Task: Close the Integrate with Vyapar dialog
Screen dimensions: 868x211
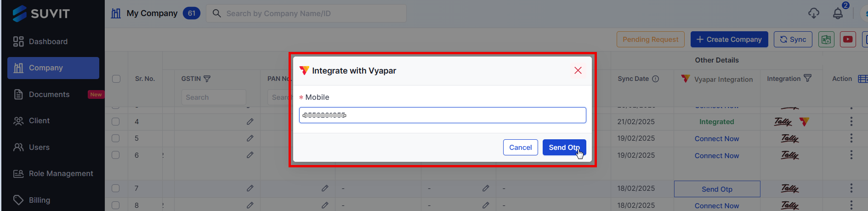Action: 578,70
